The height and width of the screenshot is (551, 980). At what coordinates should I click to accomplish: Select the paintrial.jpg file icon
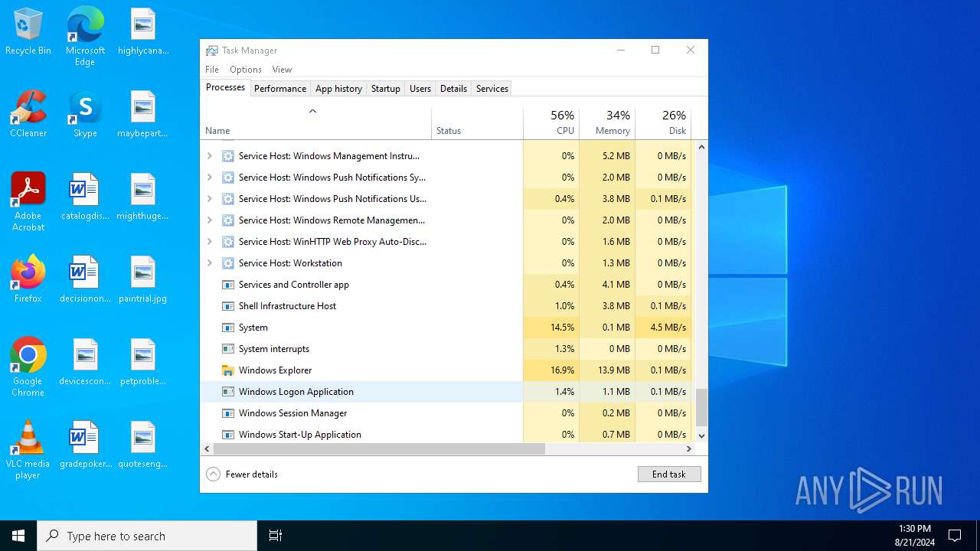pos(143,279)
